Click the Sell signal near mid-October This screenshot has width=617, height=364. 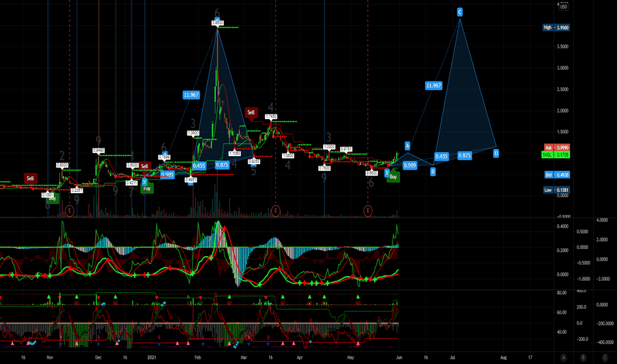(x=30, y=178)
